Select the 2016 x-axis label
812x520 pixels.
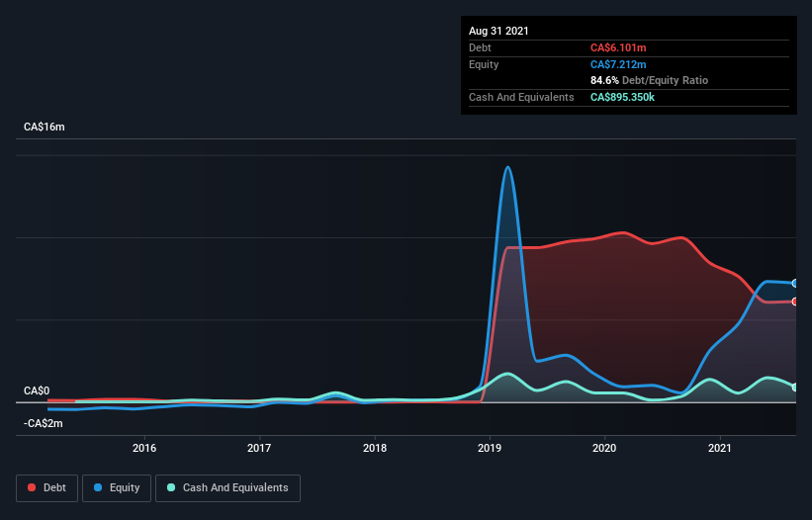point(144,448)
